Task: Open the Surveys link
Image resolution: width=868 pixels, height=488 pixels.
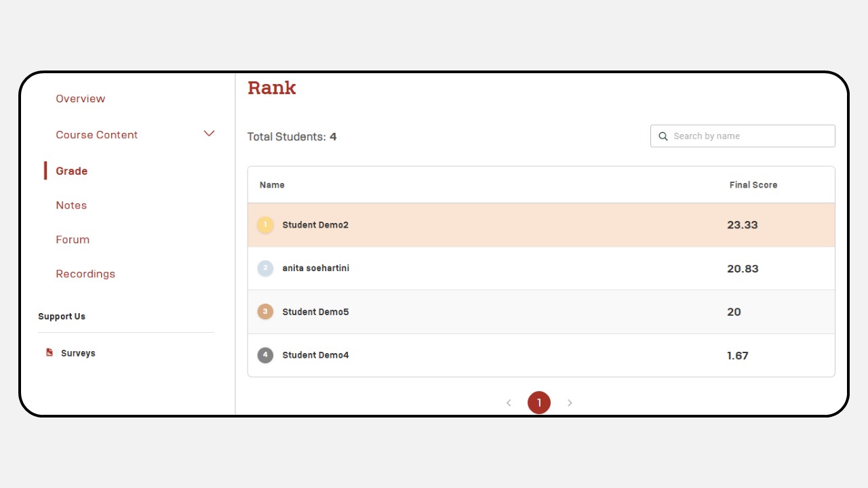Action: [78, 353]
